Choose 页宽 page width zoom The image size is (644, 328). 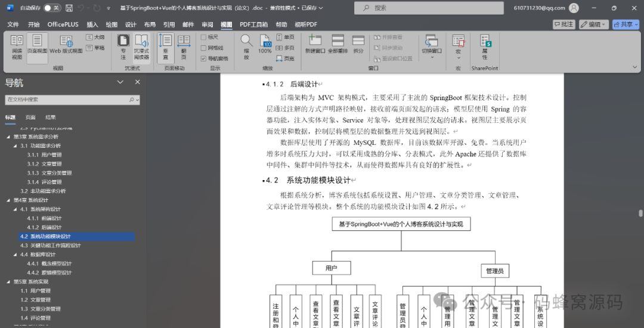point(285,58)
